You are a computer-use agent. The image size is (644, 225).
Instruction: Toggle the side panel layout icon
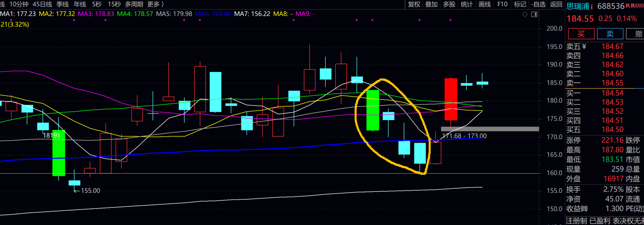[534, 14]
